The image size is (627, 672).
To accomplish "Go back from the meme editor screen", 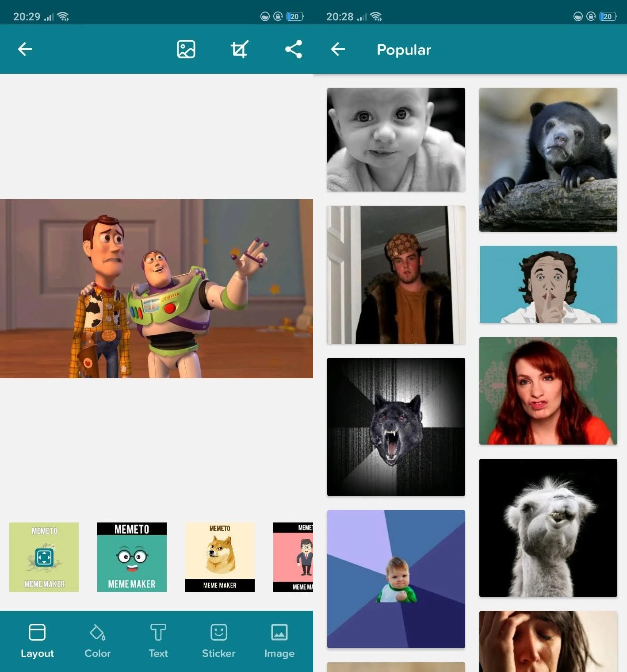I will click(25, 49).
